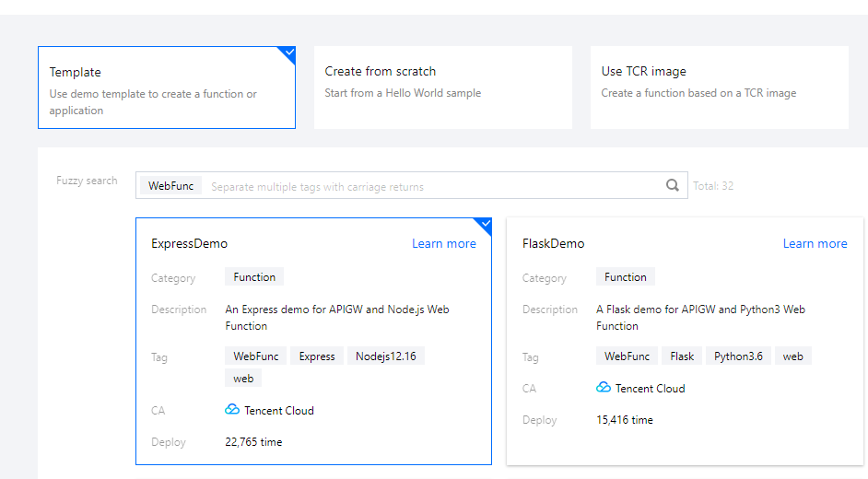This screenshot has width=868, height=479.
Task: Click Function category tag in FlaskDemo
Action: click(626, 277)
